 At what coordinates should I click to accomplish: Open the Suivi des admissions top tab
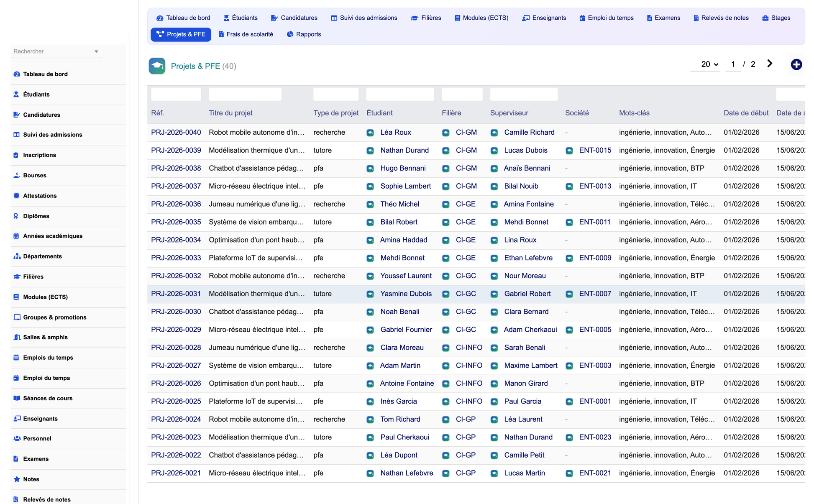tap(364, 18)
